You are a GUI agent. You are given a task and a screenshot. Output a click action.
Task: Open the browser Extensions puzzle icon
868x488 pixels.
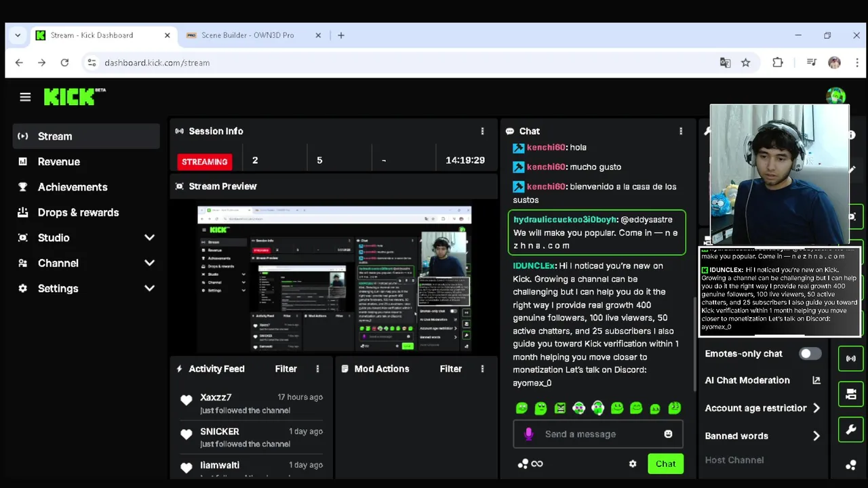[x=778, y=62]
